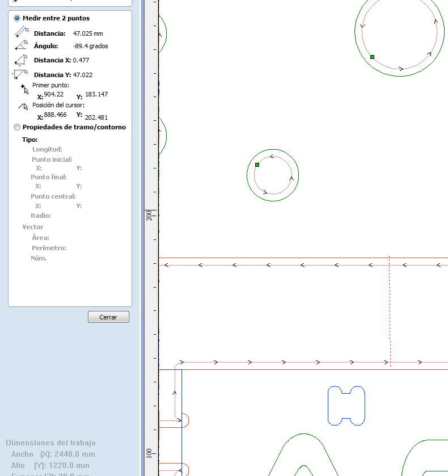Select the 'Medir entre 2 puntos' radio button
448x476 pixels.
tap(17, 18)
